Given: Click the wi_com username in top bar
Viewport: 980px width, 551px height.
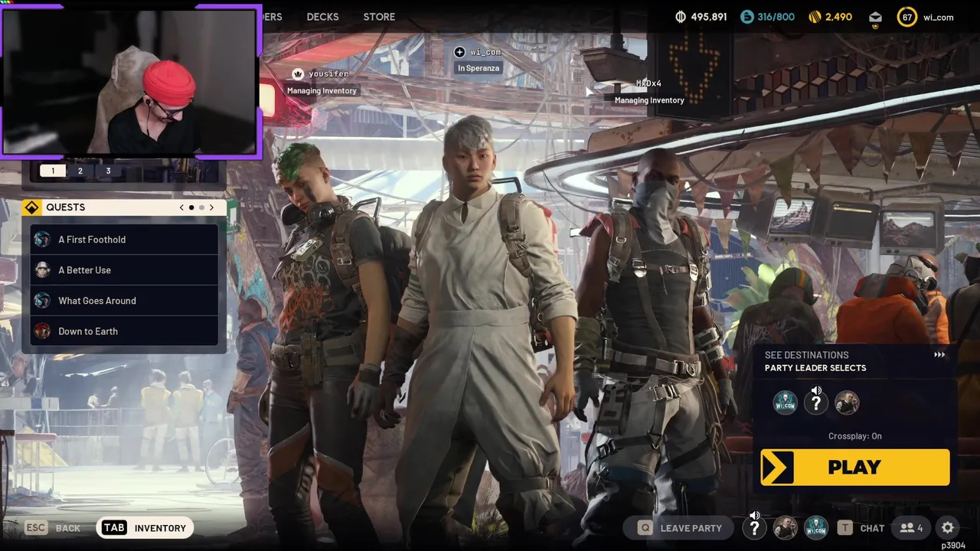Looking at the screenshot, I should coord(939,17).
